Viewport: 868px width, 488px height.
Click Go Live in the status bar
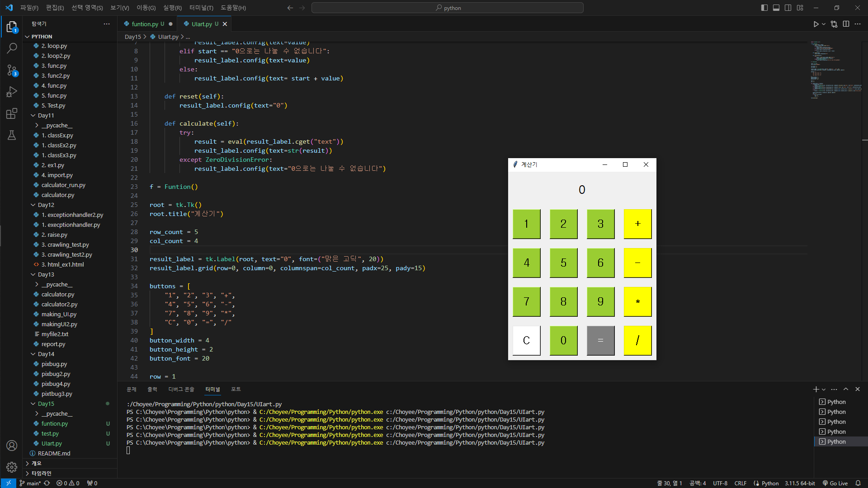click(835, 483)
